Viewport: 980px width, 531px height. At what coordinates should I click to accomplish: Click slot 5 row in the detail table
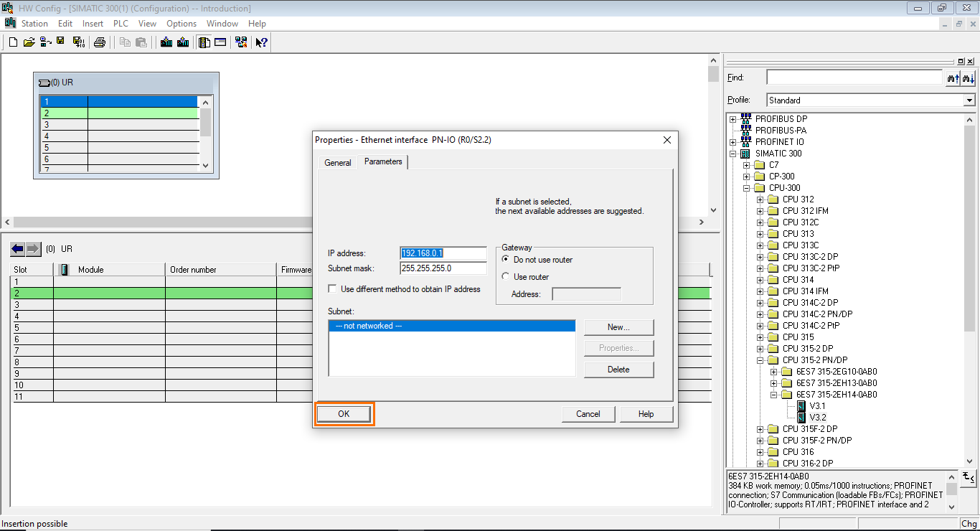tap(362, 327)
